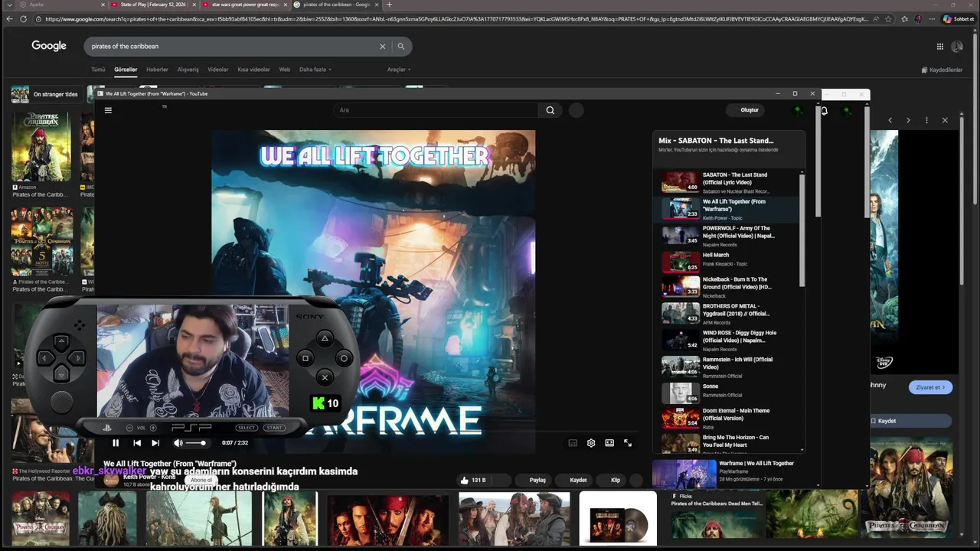This screenshot has width=980, height=551.
Task: Click the Google logo
Action: (x=49, y=46)
